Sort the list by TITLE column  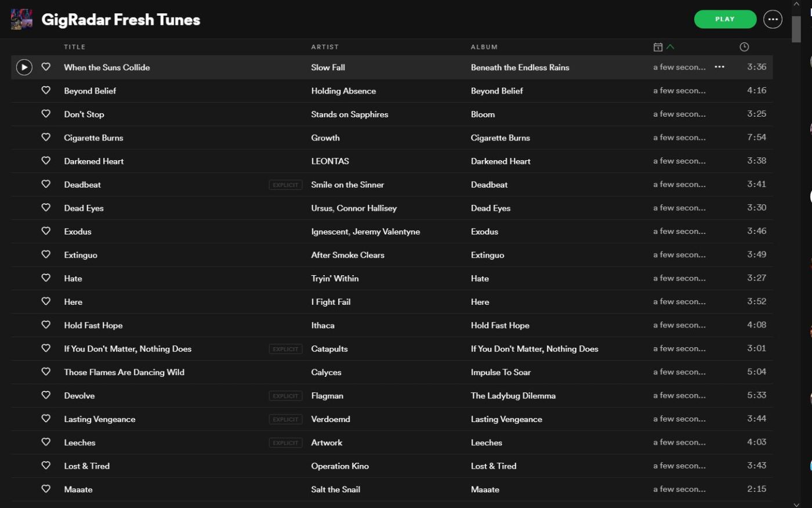click(75, 47)
